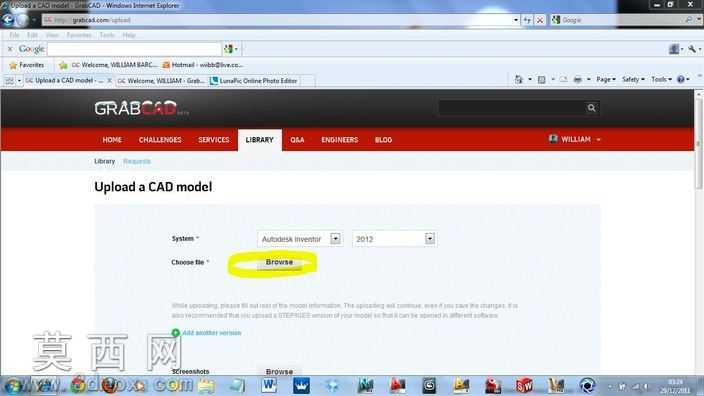This screenshot has width=704, height=396.
Task: Expand the Print options dropdown arrow
Action: coord(589,79)
